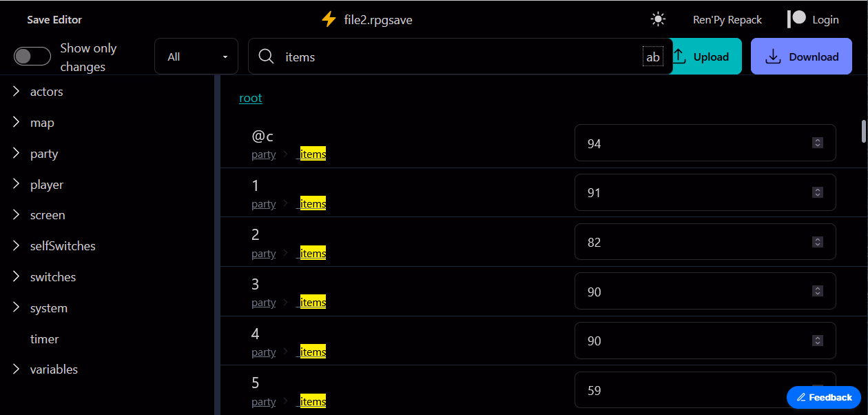
Task: Select the timer item in the sidebar
Action: [44, 339]
